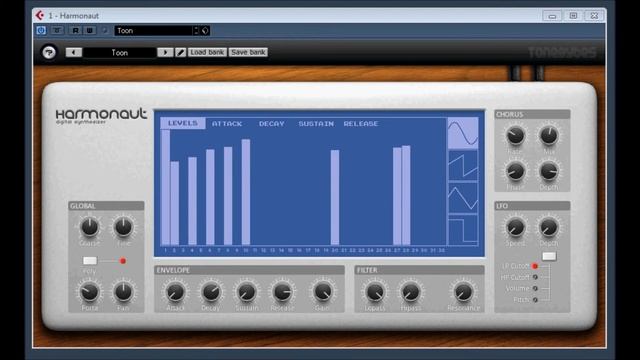Click the LFO Depth knob
The width and height of the screenshot is (640, 360).
pyautogui.click(x=549, y=228)
